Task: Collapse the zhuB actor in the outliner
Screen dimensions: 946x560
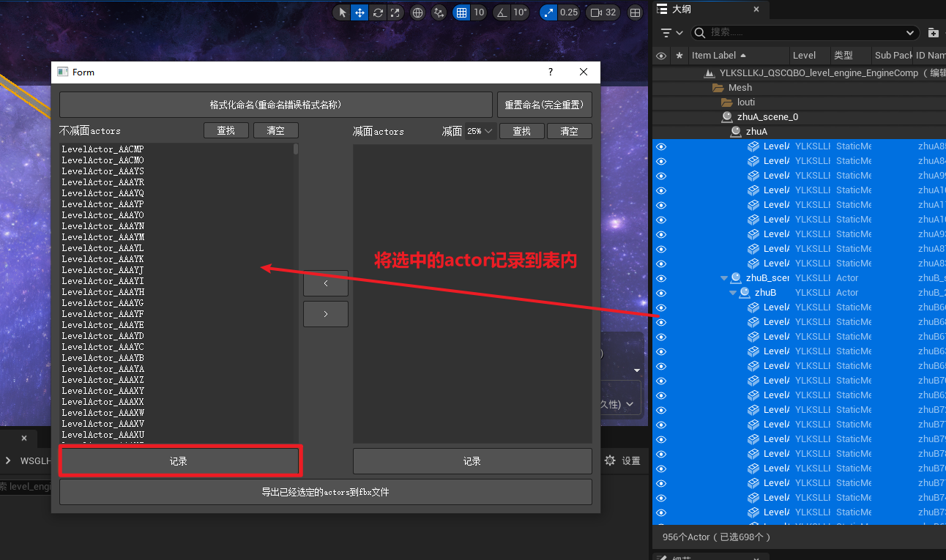Action: click(733, 292)
